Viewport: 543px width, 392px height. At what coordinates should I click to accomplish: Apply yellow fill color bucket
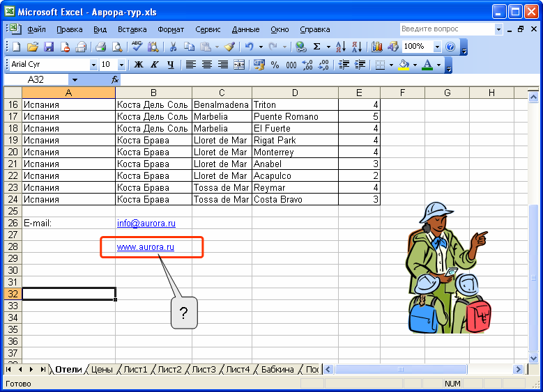404,65
